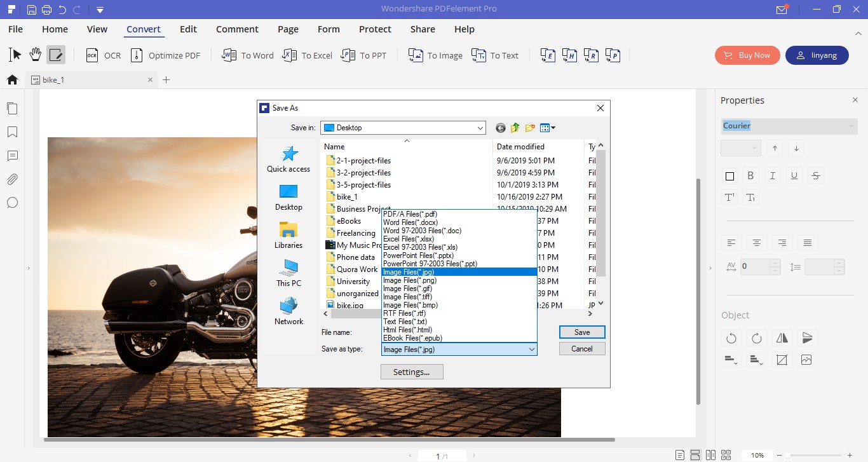Toggle Strikethrough formatting
The height and width of the screenshot is (462, 868).
[815, 176]
